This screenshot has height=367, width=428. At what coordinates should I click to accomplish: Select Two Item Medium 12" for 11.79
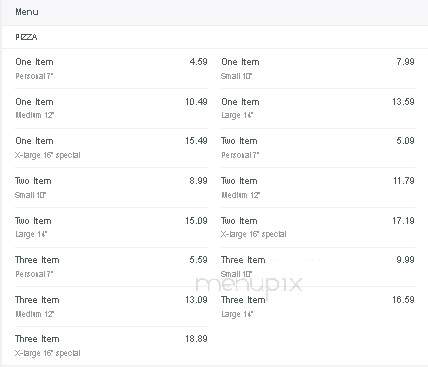coord(318,188)
